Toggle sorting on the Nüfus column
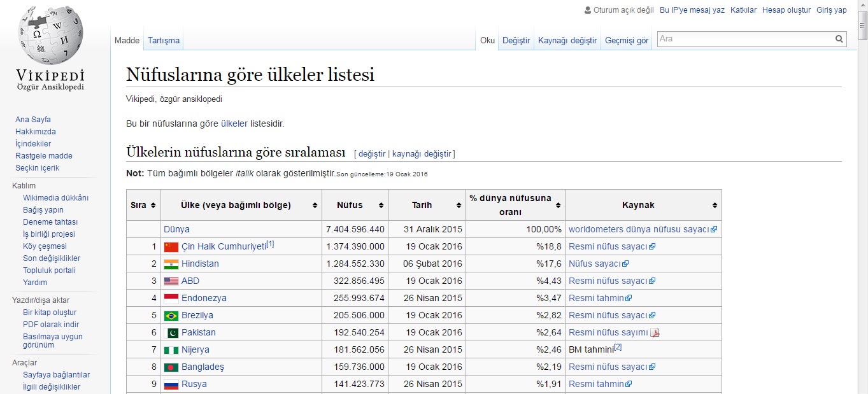This screenshot has width=868, height=394. (x=382, y=205)
